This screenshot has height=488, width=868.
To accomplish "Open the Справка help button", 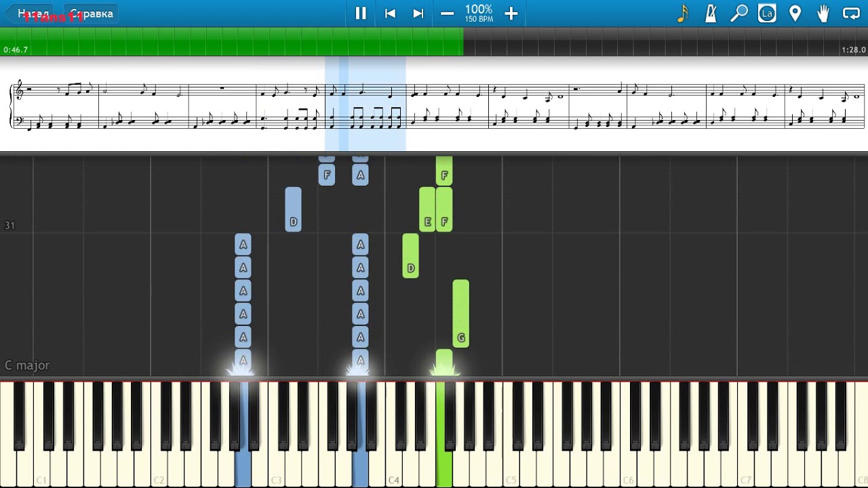I will [x=92, y=14].
